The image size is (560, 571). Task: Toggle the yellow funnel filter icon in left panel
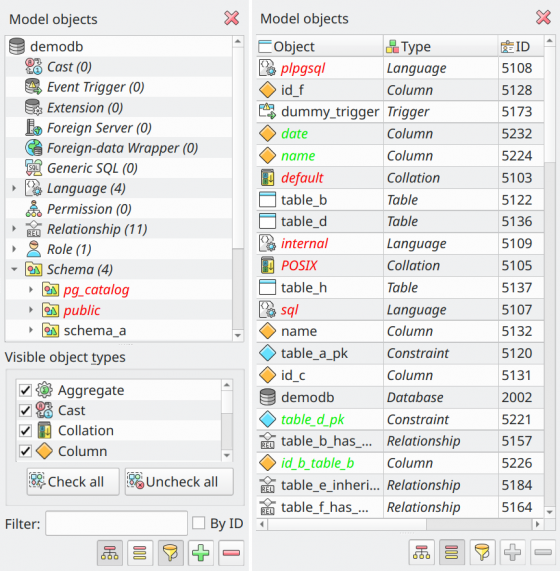pos(170,553)
